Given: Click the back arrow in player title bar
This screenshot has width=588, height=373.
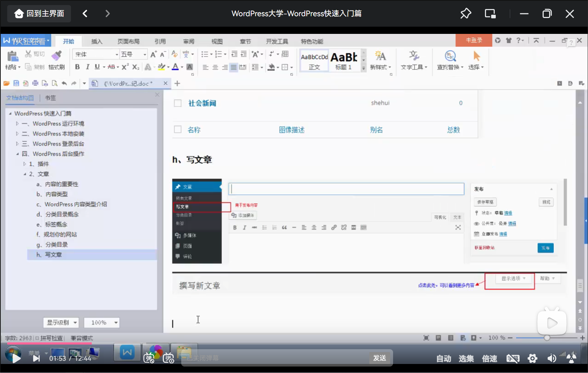Looking at the screenshot, I should 85,14.
